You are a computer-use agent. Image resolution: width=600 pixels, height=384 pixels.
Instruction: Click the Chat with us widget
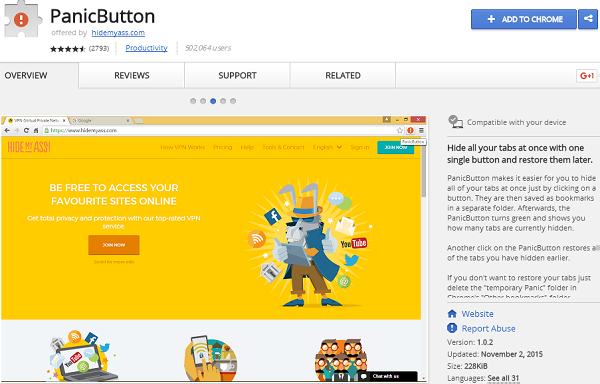388,376
